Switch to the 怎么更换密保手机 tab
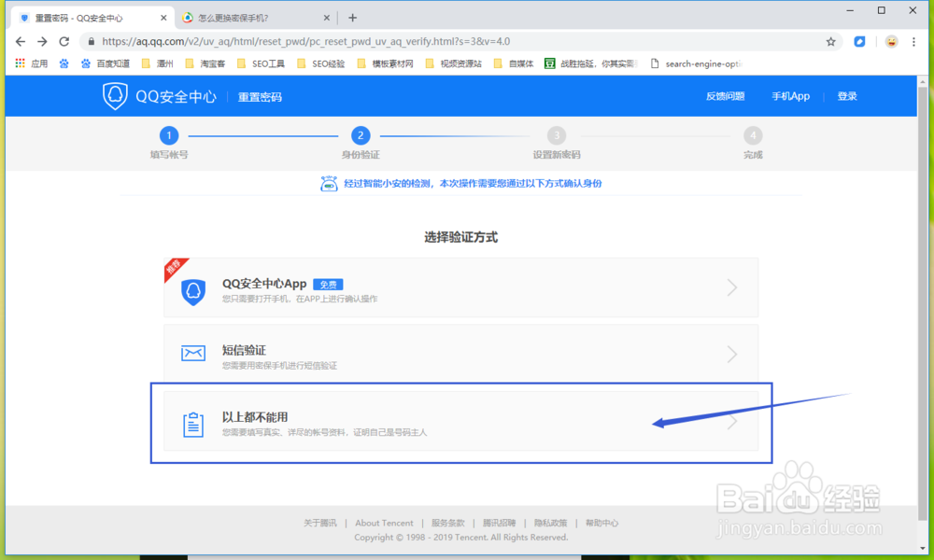The height and width of the screenshot is (560, 934). click(x=256, y=18)
